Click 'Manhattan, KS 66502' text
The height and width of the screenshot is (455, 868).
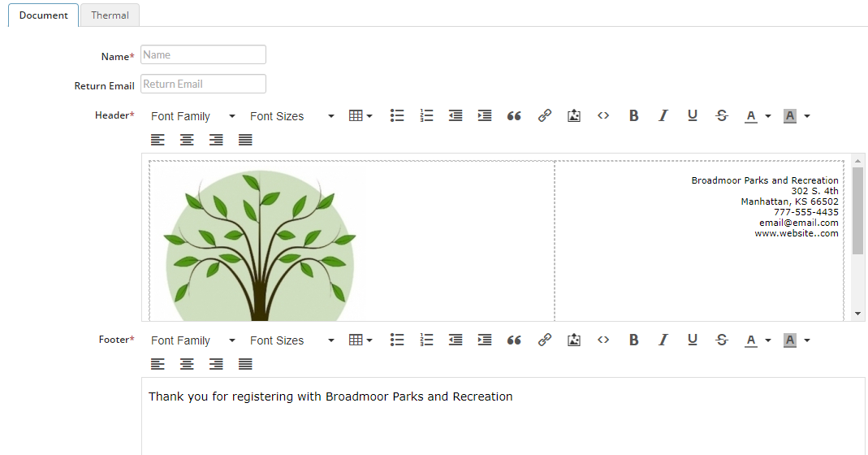789,201
